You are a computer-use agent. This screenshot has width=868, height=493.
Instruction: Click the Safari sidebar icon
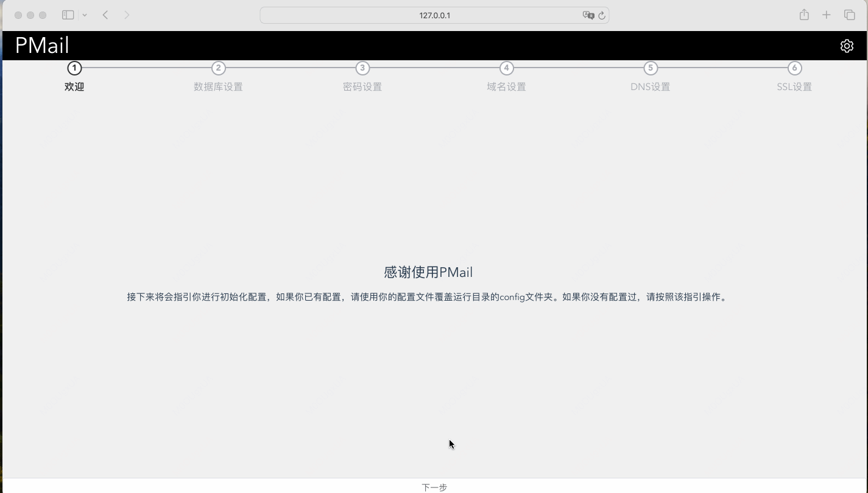click(68, 15)
